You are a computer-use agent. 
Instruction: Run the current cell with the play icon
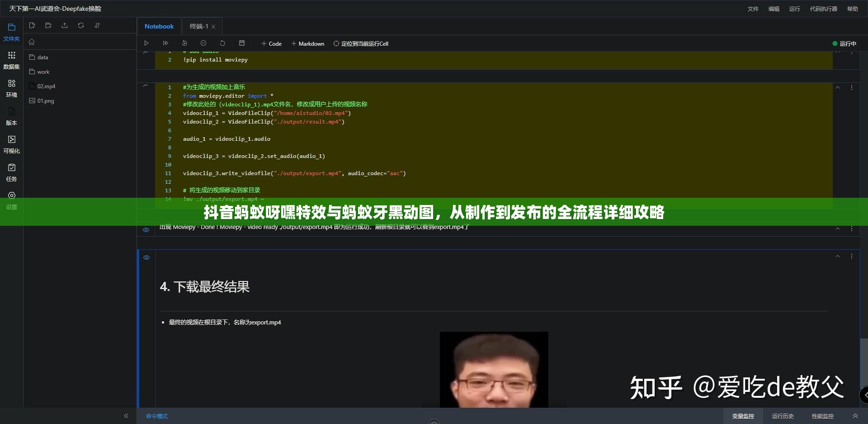[146, 43]
